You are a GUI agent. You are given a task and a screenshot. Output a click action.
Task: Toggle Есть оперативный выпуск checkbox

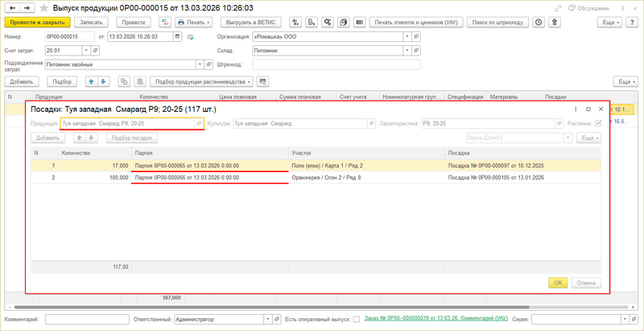point(357,319)
